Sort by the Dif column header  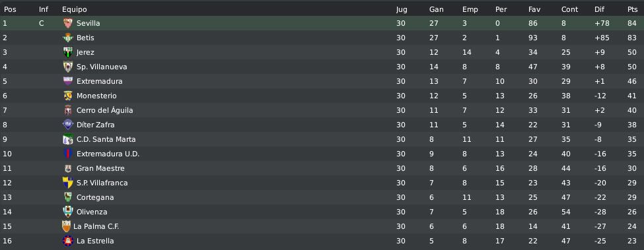[x=599, y=9]
